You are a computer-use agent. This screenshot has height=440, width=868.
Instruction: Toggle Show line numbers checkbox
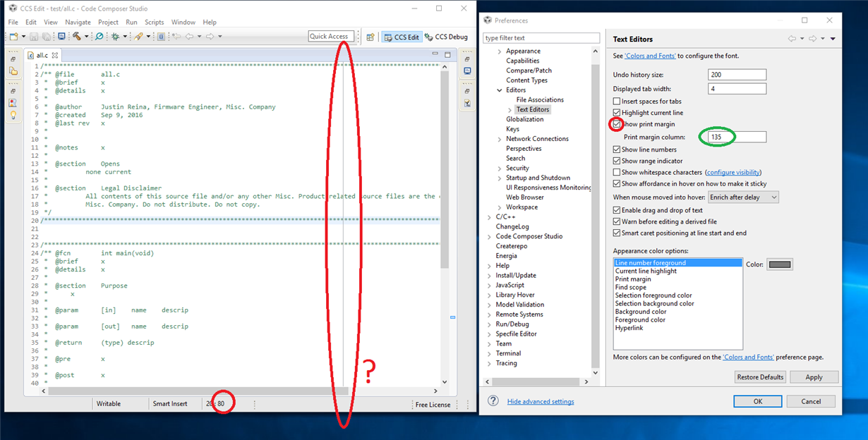pos(617,149)
